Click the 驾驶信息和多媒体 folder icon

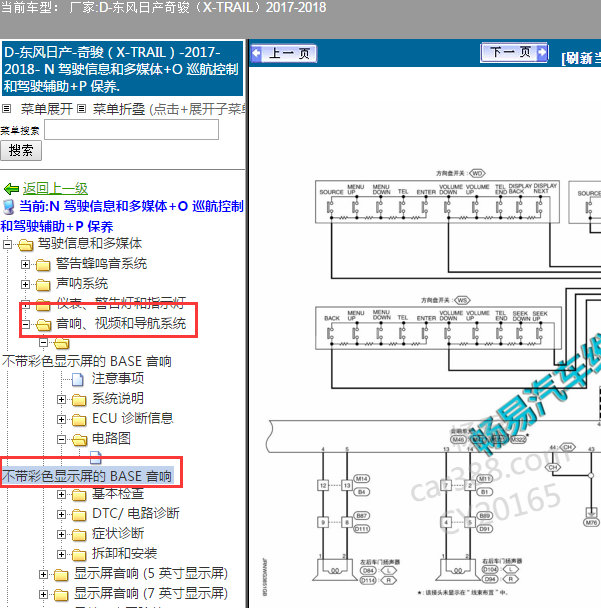coord(26,245)
